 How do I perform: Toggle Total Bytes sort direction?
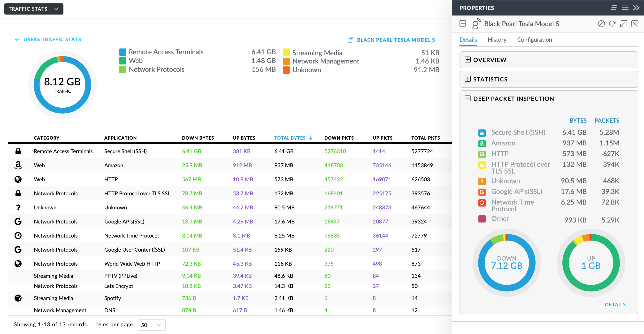click(290, 138)
